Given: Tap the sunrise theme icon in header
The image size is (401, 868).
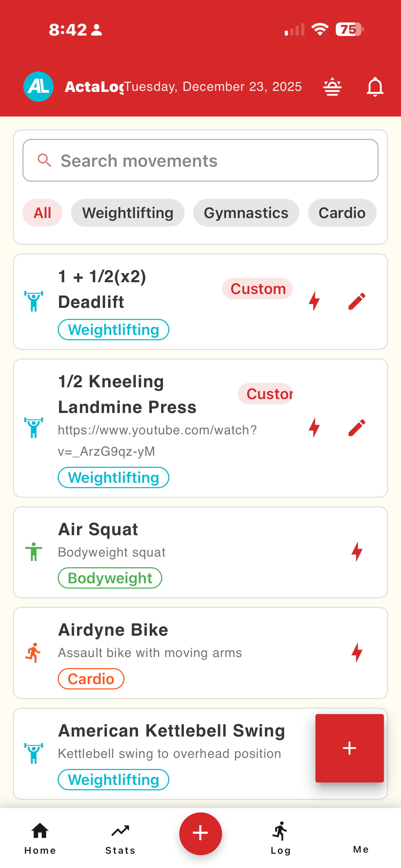Looking at the screenshot, I should click(332, 87).
